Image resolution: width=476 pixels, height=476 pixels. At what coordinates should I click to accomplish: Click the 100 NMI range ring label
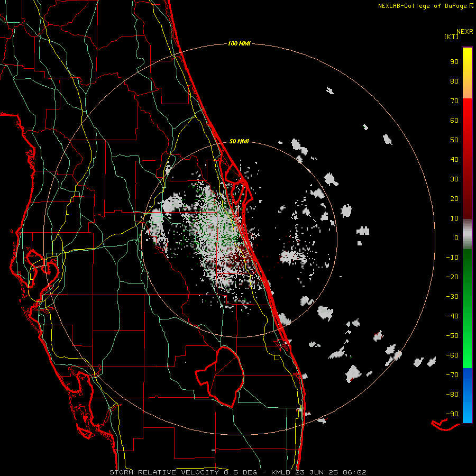[x=239, y=43]
